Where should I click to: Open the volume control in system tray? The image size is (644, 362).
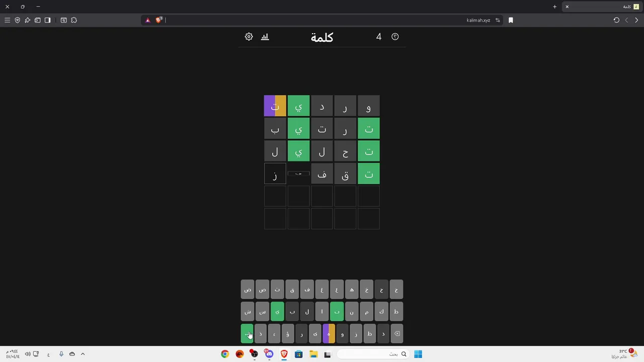click(x=28, y=354)
